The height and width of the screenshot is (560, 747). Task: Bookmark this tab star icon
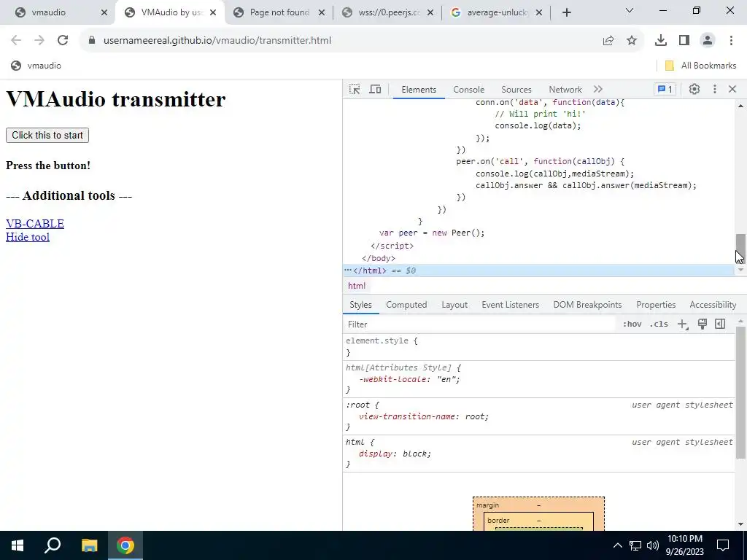click(x=632, y=41)
